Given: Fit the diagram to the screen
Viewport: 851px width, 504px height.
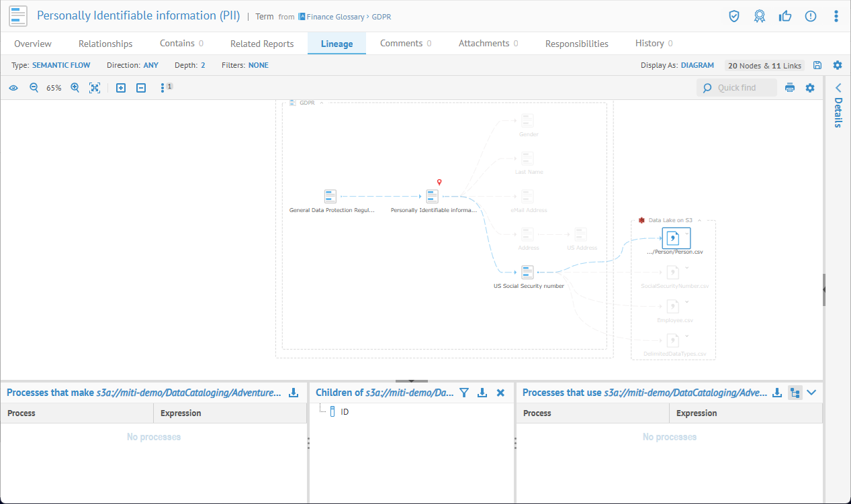Looking at the screenshot, I should (95, 88).
